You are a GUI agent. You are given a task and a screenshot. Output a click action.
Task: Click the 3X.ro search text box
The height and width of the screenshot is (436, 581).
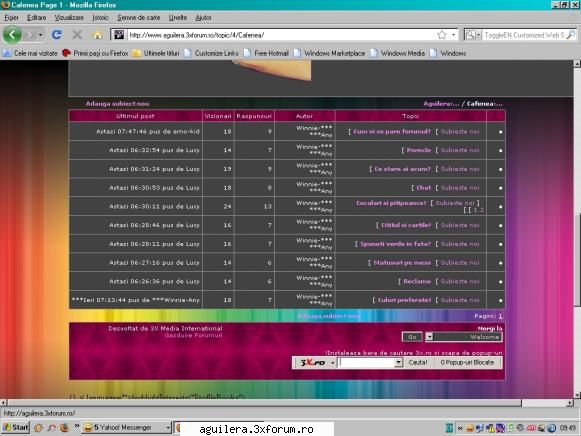click(x=367, y=363)
